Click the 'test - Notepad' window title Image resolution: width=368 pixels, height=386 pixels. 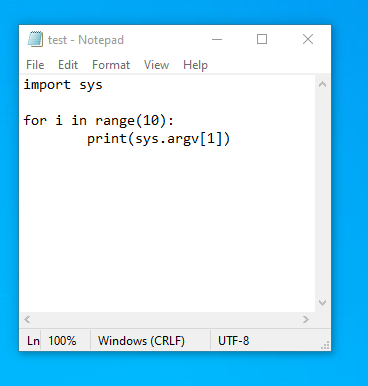pyautogui.click(x=86, y=40)
